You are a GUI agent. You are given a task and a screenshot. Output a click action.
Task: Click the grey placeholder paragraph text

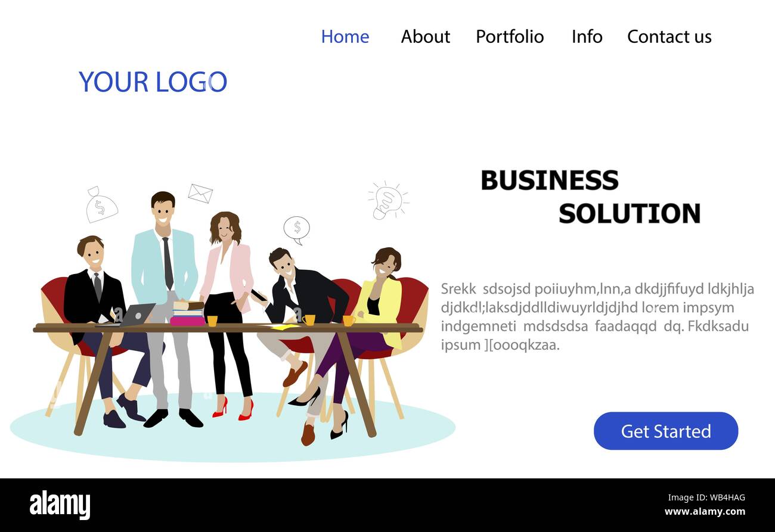(597, 317)
